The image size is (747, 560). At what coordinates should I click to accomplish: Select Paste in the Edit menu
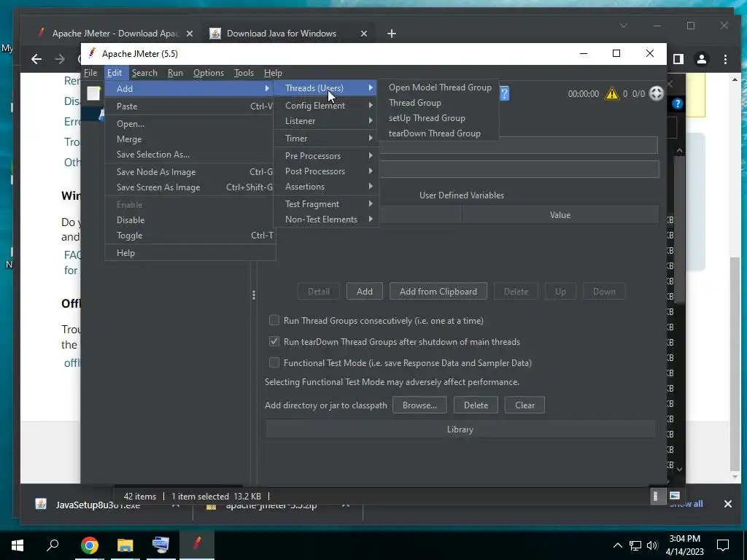[190, 106]
